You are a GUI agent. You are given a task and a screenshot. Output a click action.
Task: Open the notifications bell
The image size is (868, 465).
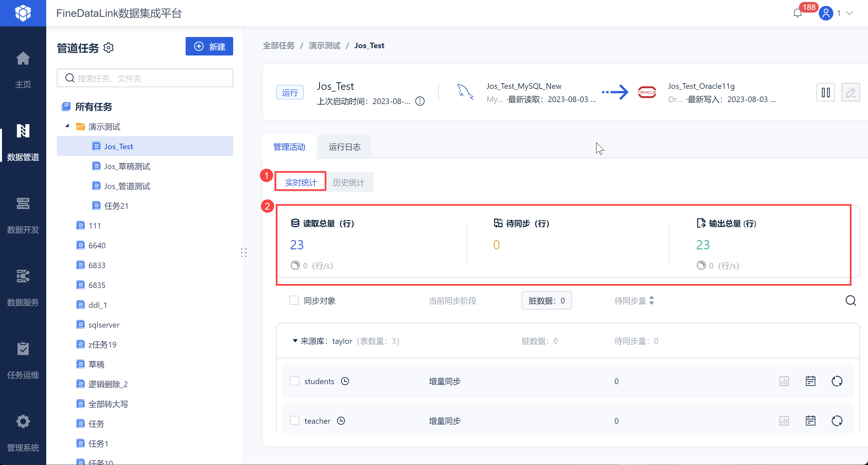[x=797, y=13]
